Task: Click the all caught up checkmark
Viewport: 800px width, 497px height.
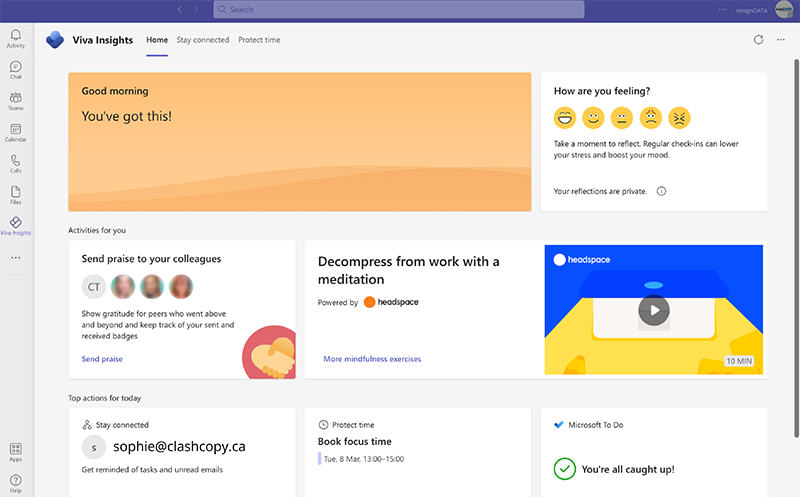Action: pos(564,469)
